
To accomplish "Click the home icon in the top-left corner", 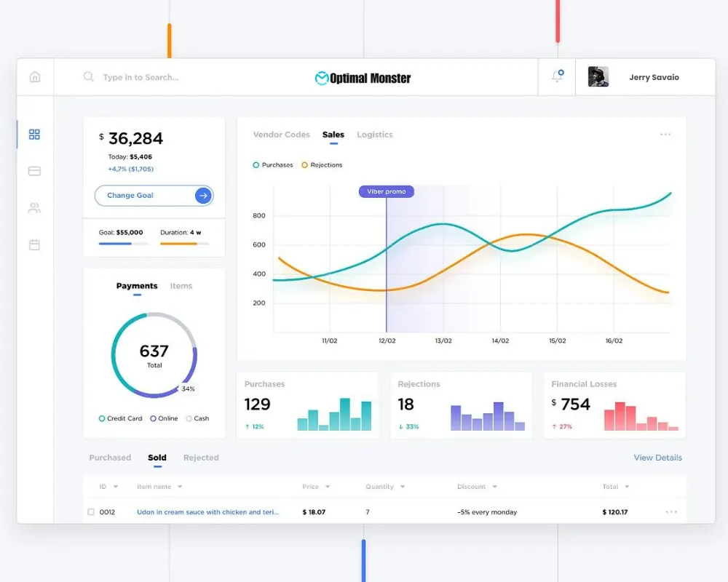I will coord(35,77).
